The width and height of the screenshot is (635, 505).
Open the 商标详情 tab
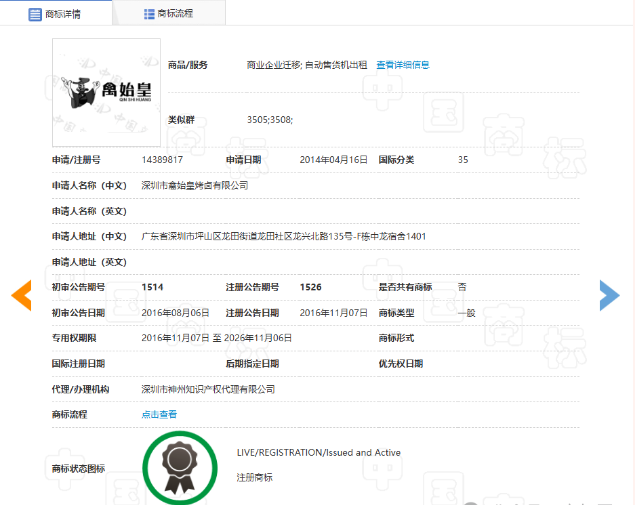56,14
